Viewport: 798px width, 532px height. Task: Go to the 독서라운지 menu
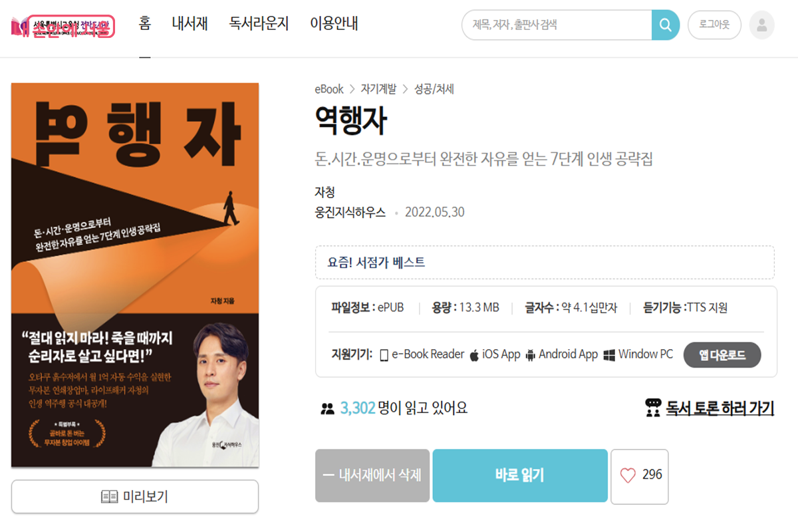click(259, 25)
